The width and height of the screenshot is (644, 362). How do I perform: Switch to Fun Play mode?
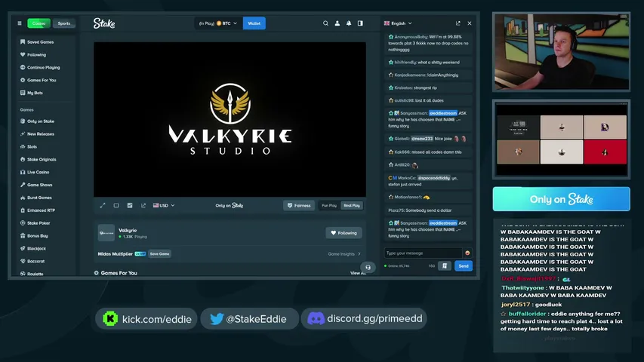[329, 205]
